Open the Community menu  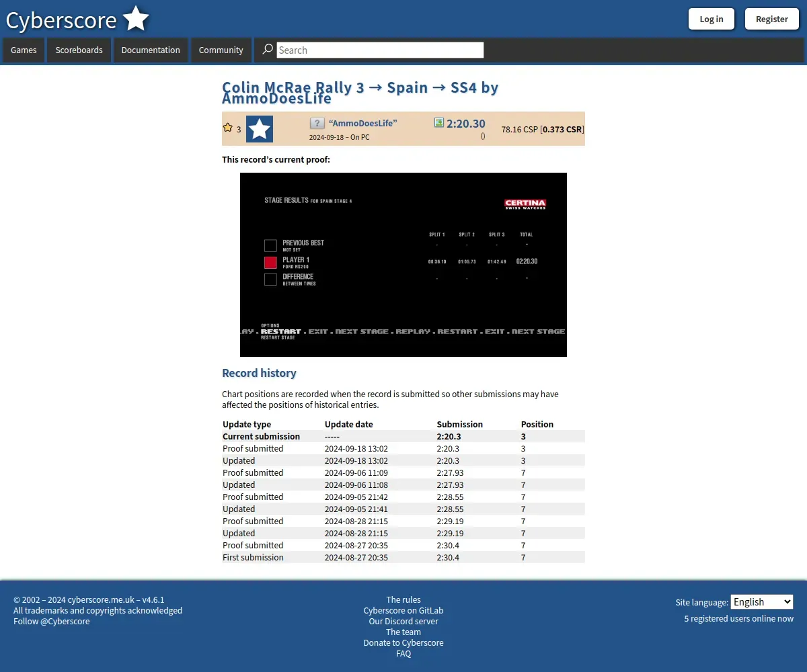click(221, 50)
